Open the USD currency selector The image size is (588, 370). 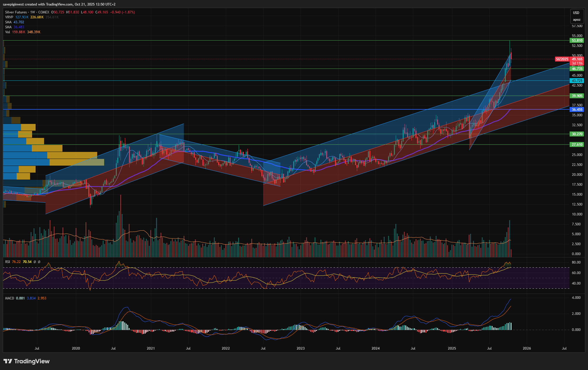click(x=576, y=13)
